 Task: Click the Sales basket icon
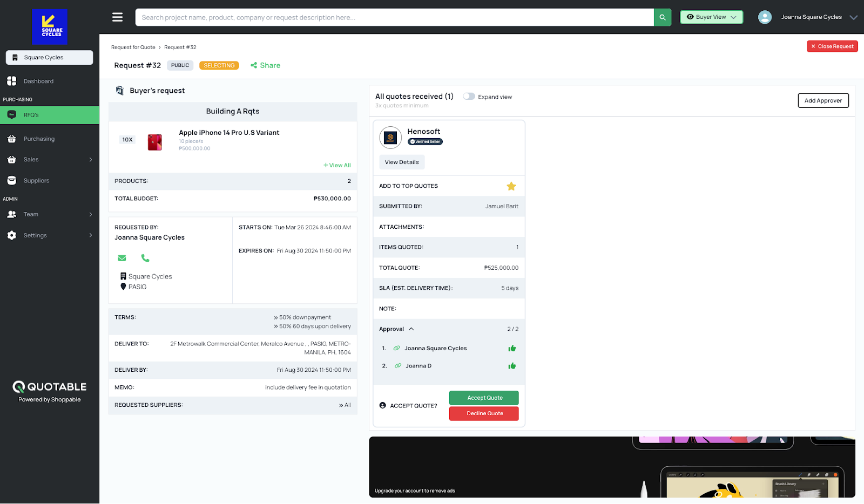click(x=12, y=160)
